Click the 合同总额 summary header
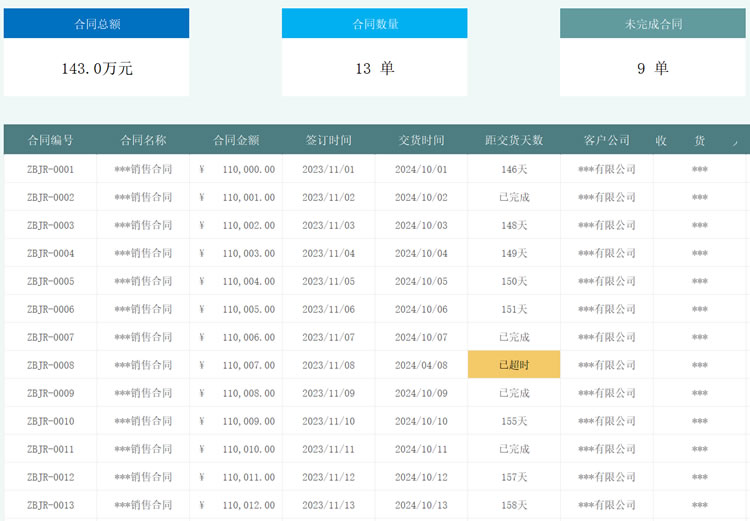Viewport: 750px width, 521px height. pos(97,23)
